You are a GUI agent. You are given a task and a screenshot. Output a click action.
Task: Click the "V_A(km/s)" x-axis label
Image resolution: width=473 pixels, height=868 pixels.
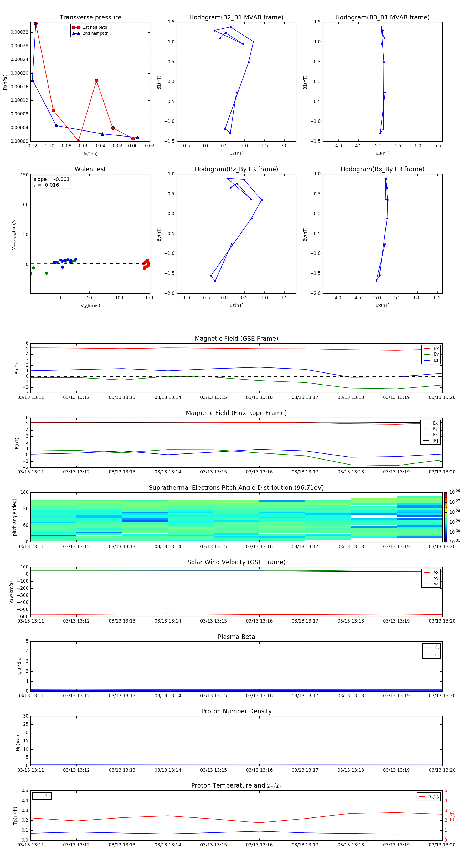[x=90, y=306]
